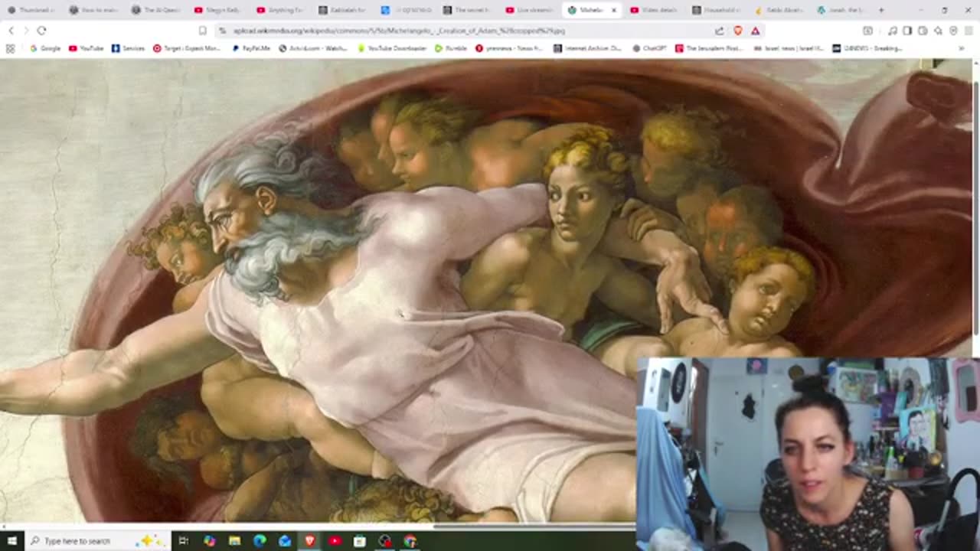Toggle the browser sidebar panel icon
Image resolution: width=980 pixels, height=551 pixels.
point(907,31)
